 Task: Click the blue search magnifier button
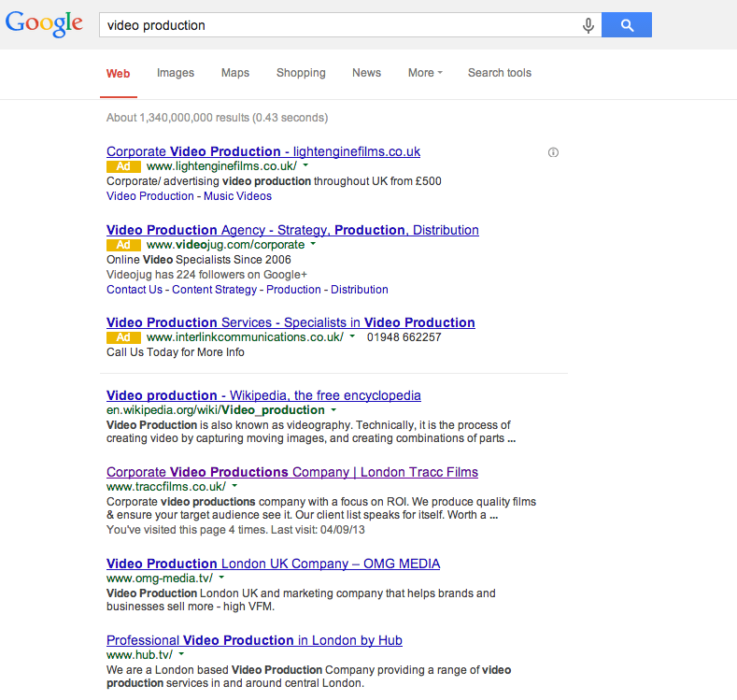(x=627, y=25)
